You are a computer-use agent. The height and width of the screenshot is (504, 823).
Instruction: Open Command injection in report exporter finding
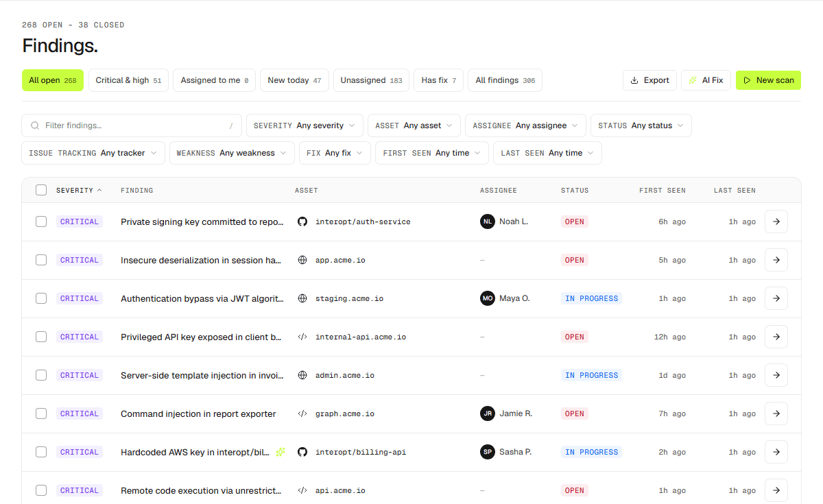198,413
